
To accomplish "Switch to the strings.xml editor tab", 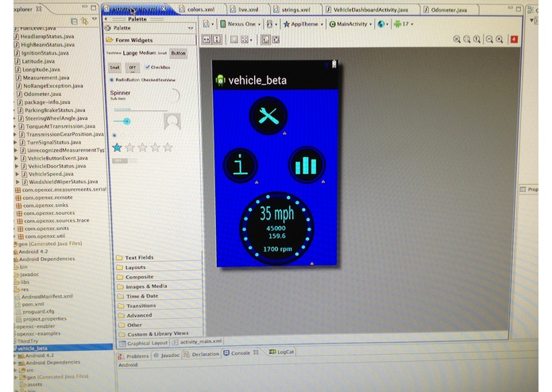I will coord(295,10).
